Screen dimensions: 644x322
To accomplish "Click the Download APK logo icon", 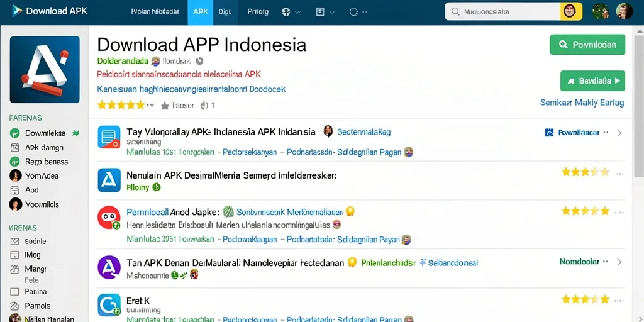I will 17,11.
